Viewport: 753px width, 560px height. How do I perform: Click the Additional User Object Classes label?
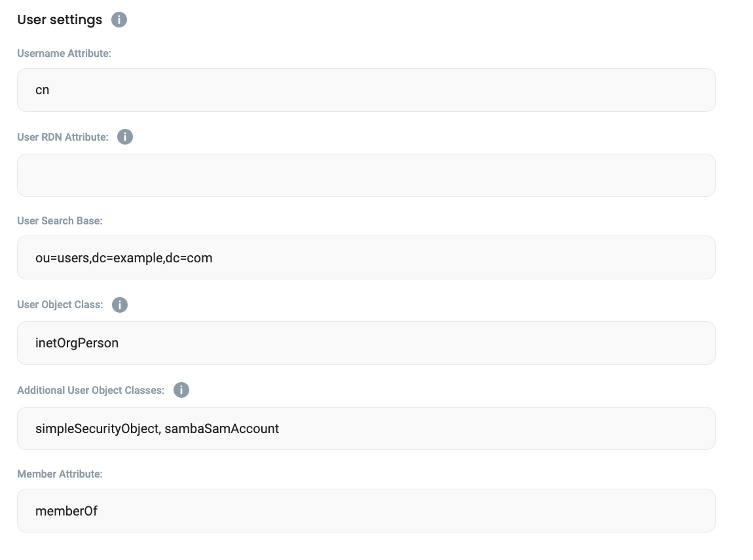(91, 391)
